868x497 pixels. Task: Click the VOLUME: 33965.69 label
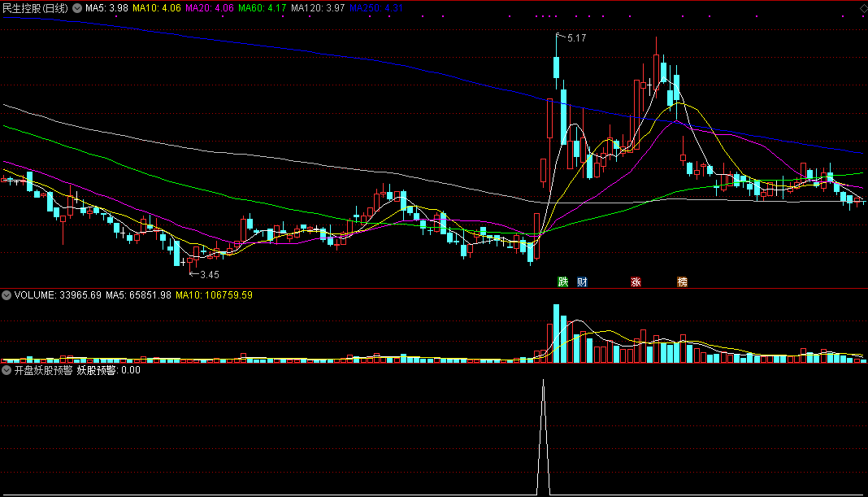(x=58, y=295)
